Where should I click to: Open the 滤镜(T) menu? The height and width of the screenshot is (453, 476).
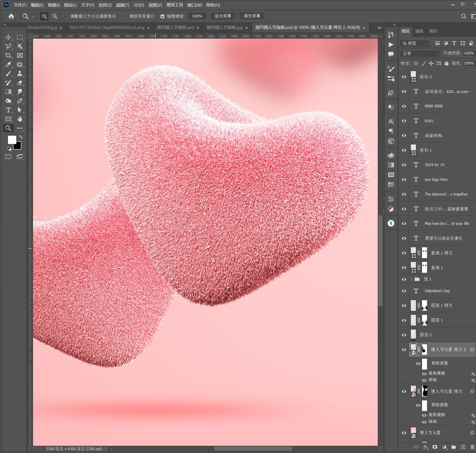(x=122, y=5)
